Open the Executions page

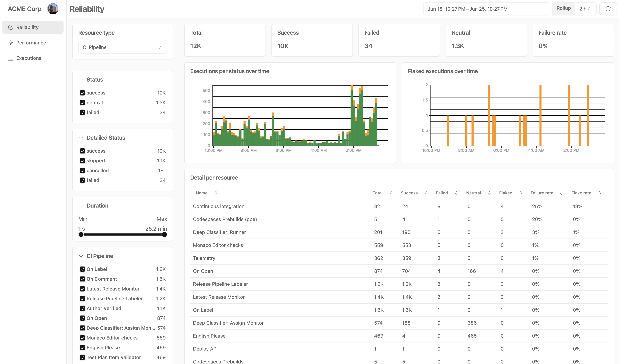(29, 58)
